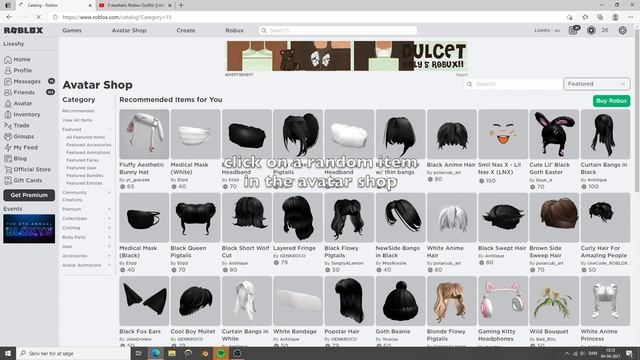This screenshot has width=640, height=360.
Task: Open the Avatar Shop menu item
Action: [129, 31]
